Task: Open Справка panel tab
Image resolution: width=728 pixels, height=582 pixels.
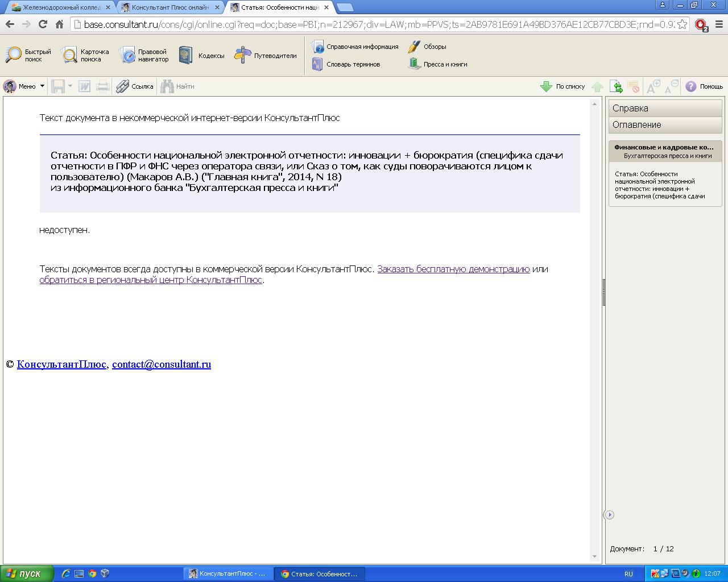Action: [x=665, y=108]
